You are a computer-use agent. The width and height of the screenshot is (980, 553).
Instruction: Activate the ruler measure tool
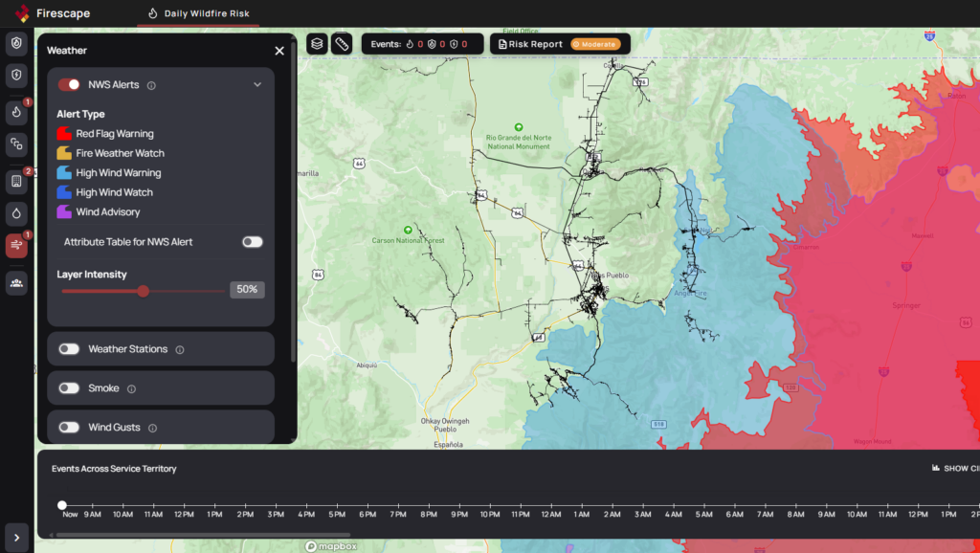click(342, 44)
